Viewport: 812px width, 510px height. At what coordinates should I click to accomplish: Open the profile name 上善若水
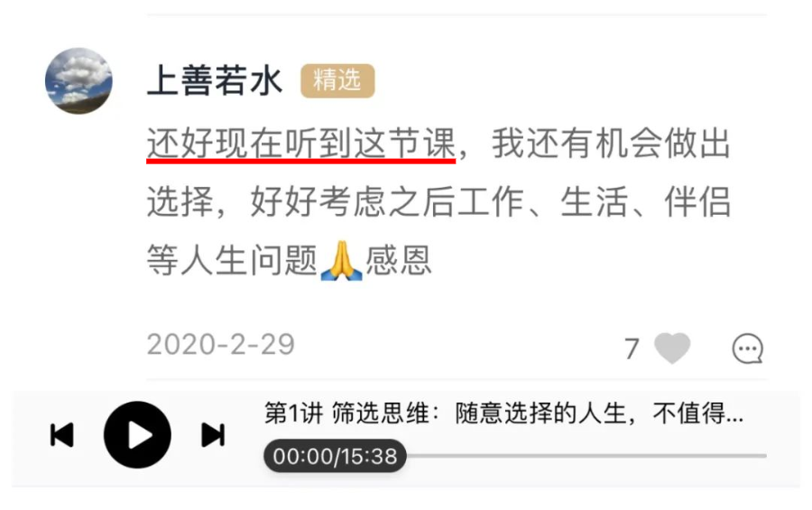tap(215, 81)
